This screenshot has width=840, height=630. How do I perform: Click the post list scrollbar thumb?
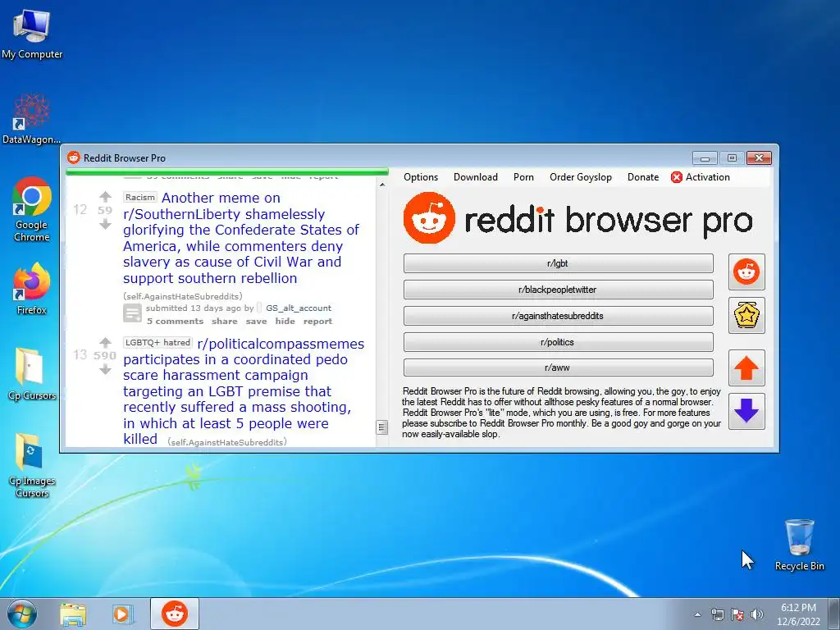381,427
